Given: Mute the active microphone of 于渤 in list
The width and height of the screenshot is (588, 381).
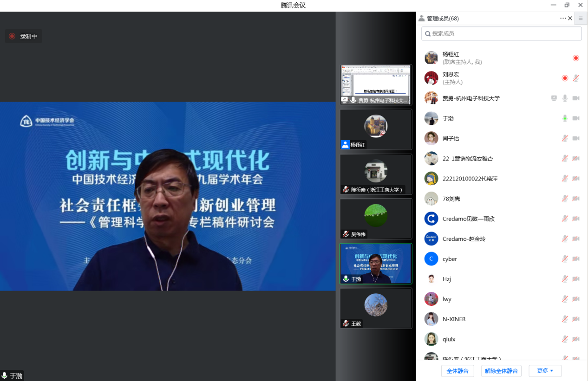Looking at the screenshot, I should [x=565, y=118].
